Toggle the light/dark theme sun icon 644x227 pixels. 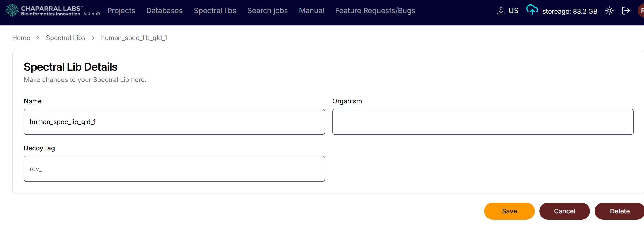click(609, 11)
